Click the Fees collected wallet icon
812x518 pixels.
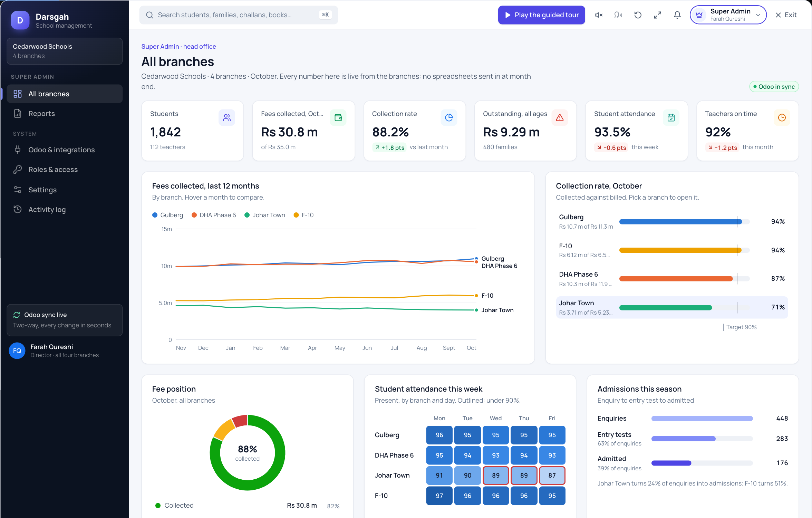pyautogui.click(x=338, y=118)
